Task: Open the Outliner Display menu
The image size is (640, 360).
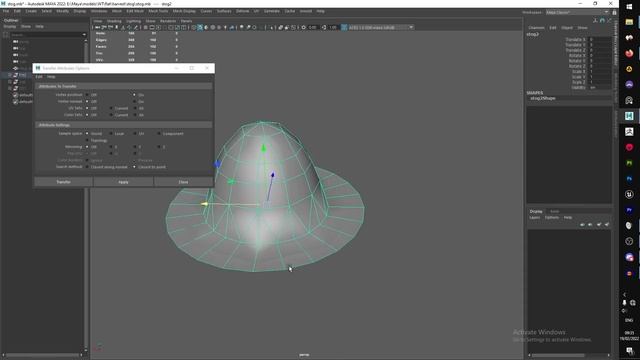Action: [10, 26]
